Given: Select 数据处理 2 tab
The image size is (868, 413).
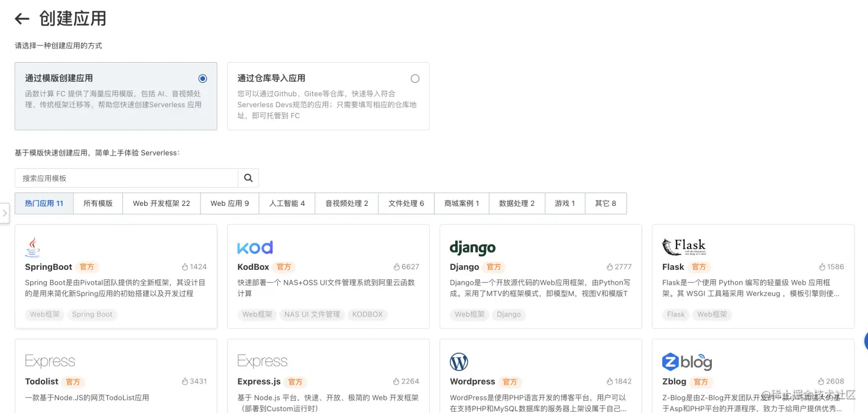Looking at the screenshot, I should tap(517, 203).
